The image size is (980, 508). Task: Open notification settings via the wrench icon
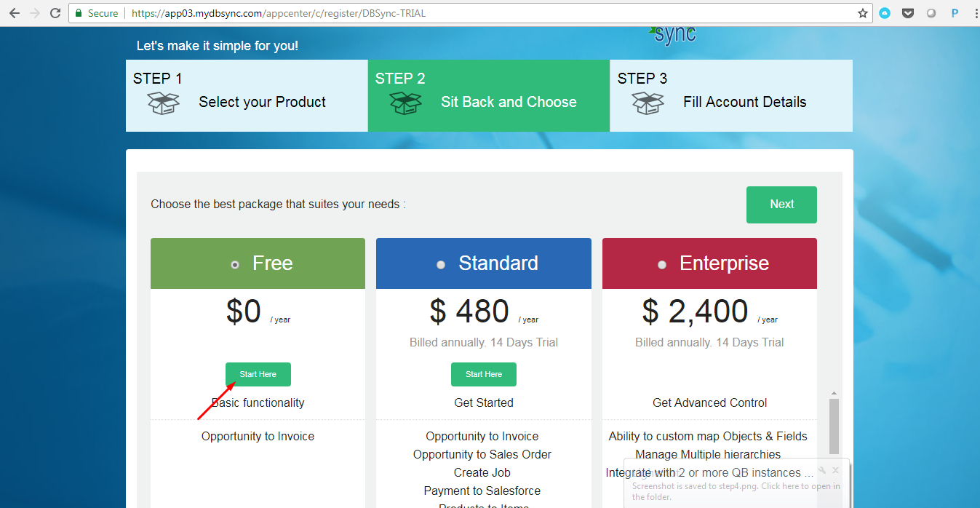[x=822, y=470]
